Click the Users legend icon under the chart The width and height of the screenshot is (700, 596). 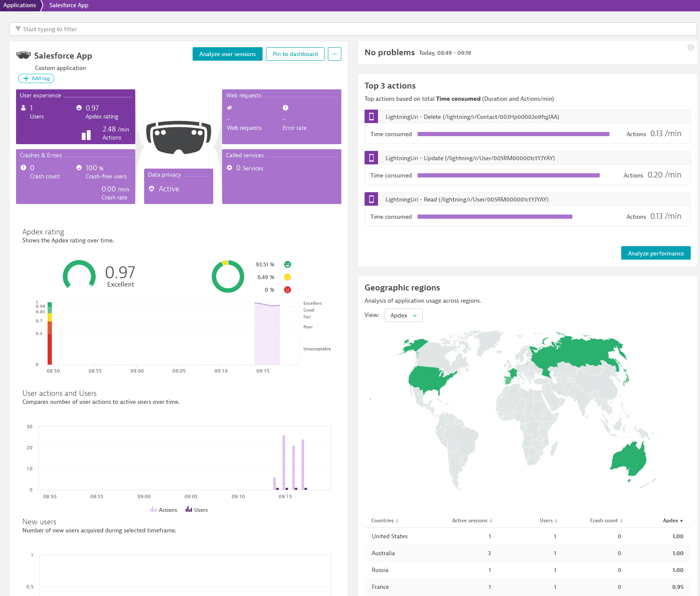[189, 510]
